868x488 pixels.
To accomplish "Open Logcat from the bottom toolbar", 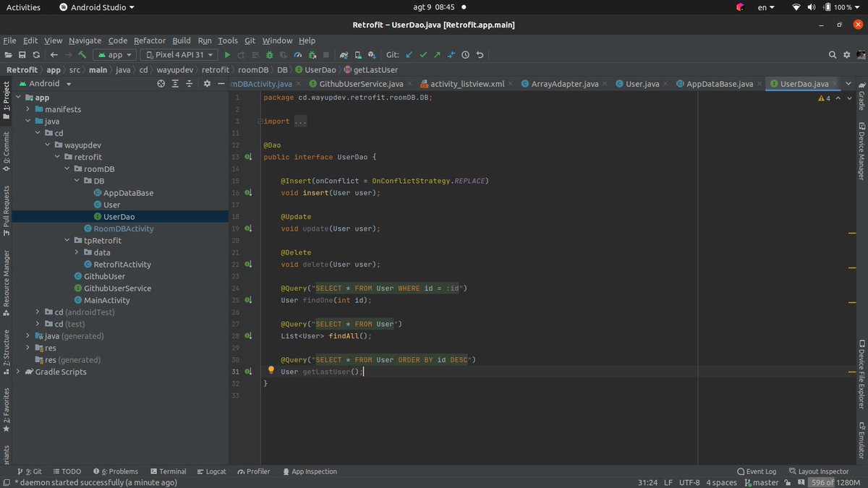I will tap(211, 471).
